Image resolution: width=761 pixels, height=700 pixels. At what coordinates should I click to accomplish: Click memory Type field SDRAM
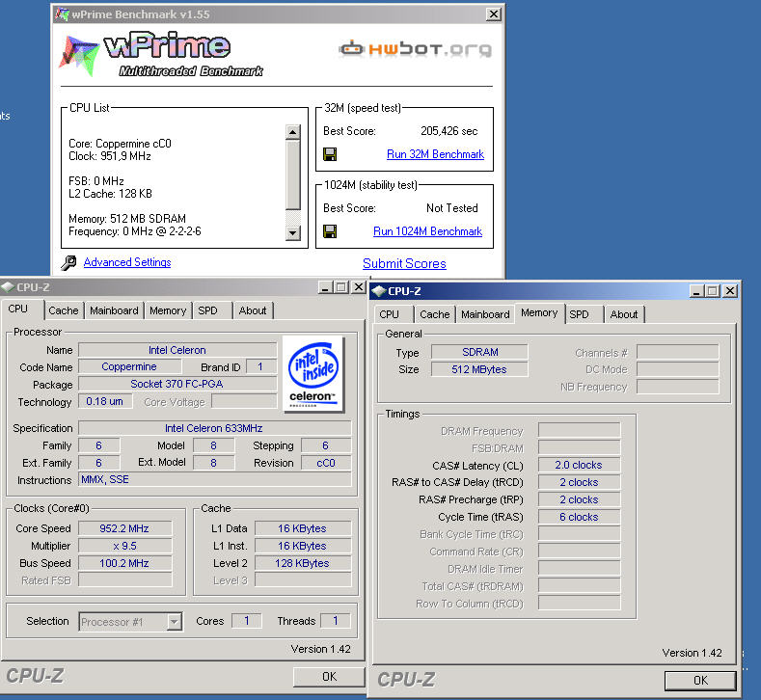[479, 352]
